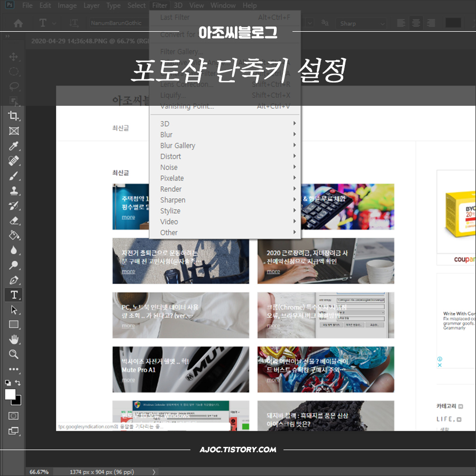
Task: Choose Stylize from the Filter menu
Action: click(225, 211)
